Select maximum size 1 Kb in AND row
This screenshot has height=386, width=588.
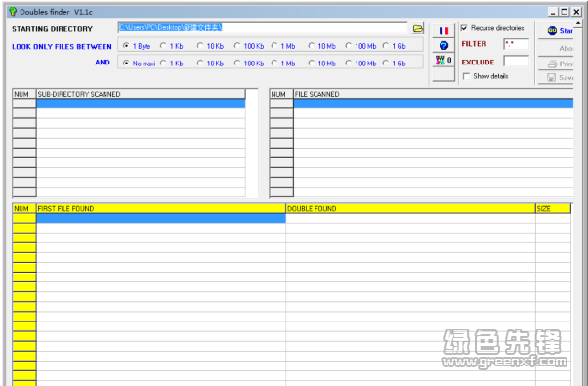point(163,63)
